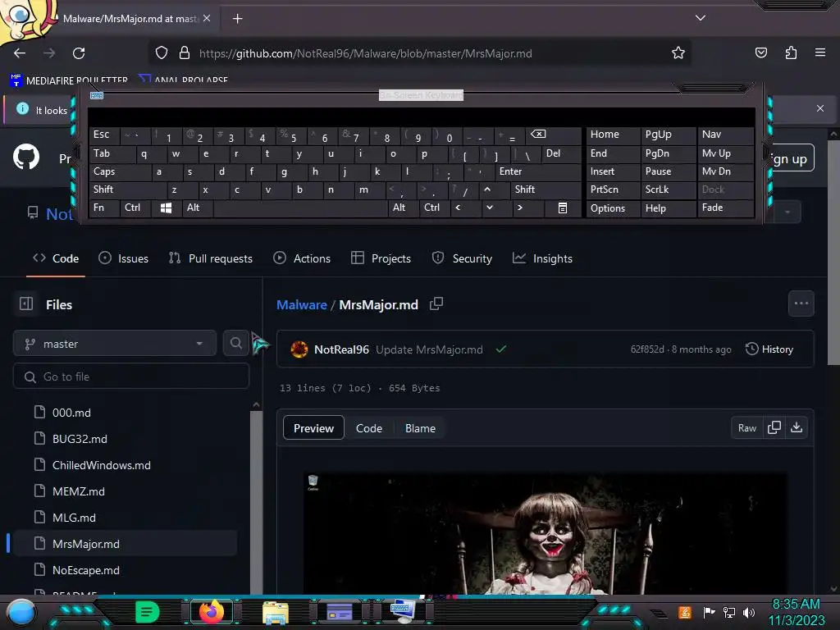Open the Issues tab
The height and width of the screenshot is (630, 840).
coord(124,258)
